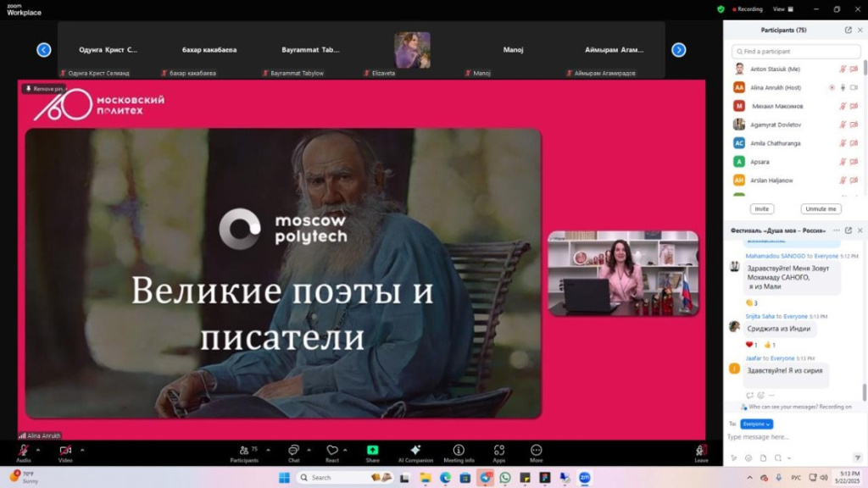Open Meeting info
This screenshot has width=868, height=488.
coord(459,453)
